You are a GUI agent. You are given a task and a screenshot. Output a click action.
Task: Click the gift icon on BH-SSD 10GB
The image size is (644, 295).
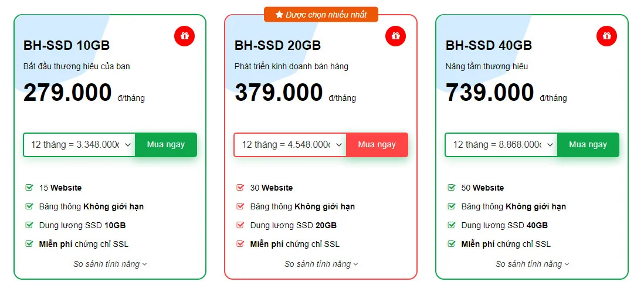click(184, 36)
